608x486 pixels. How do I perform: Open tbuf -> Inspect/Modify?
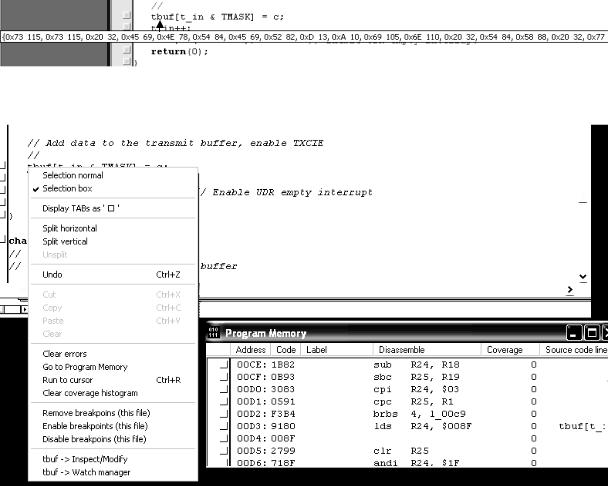coord(85,459)
